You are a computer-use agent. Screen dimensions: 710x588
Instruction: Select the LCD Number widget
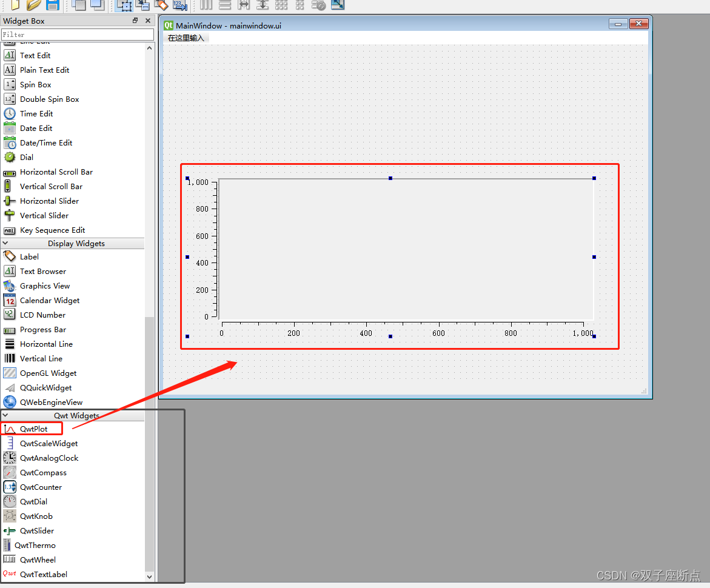tap(42, 315)
